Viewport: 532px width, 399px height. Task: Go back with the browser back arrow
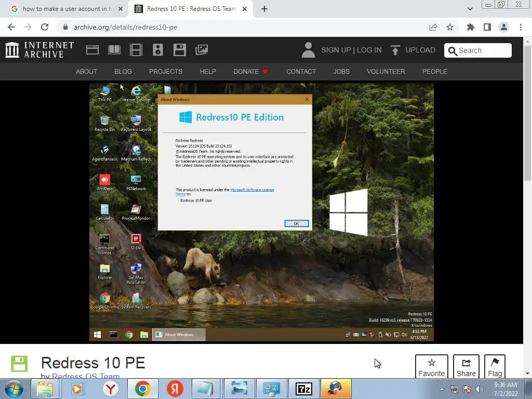(11, 27)
